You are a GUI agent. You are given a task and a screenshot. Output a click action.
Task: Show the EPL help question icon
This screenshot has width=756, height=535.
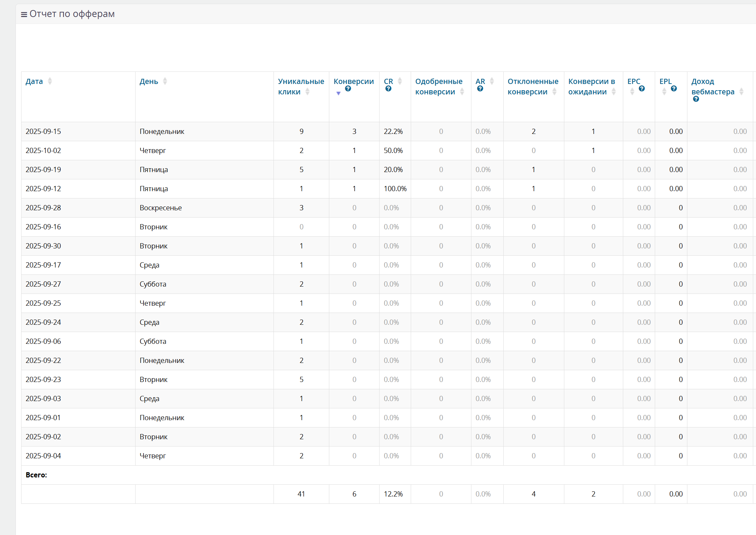click(674, 89)
